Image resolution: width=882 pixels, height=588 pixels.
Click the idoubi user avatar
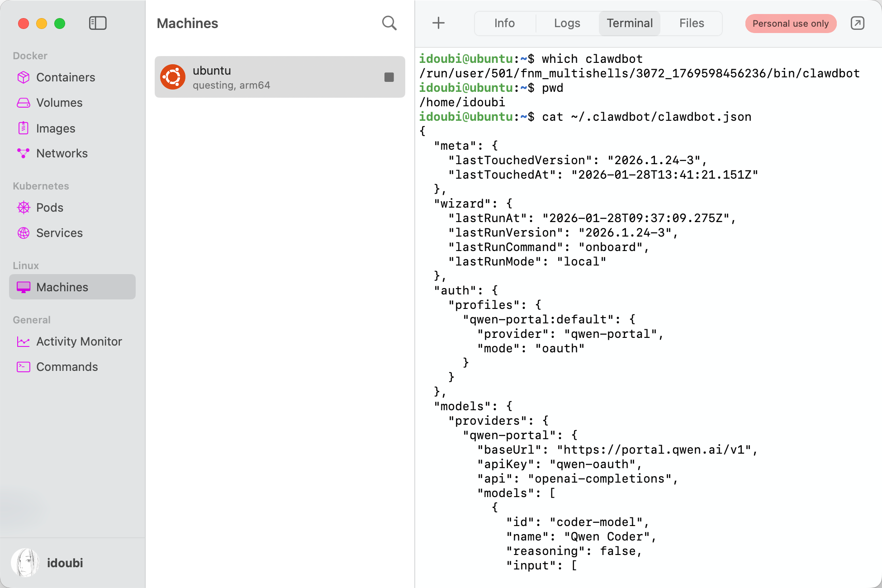(25, 563)
